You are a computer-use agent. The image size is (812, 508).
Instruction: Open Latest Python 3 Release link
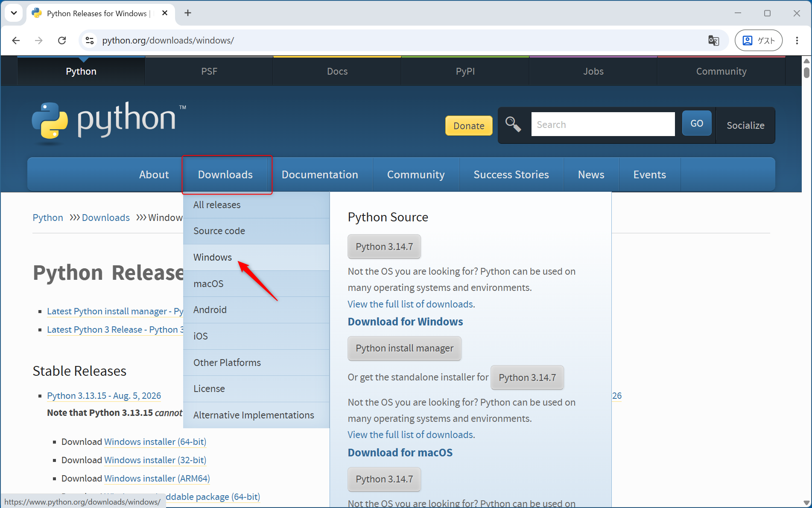point(115,330)
